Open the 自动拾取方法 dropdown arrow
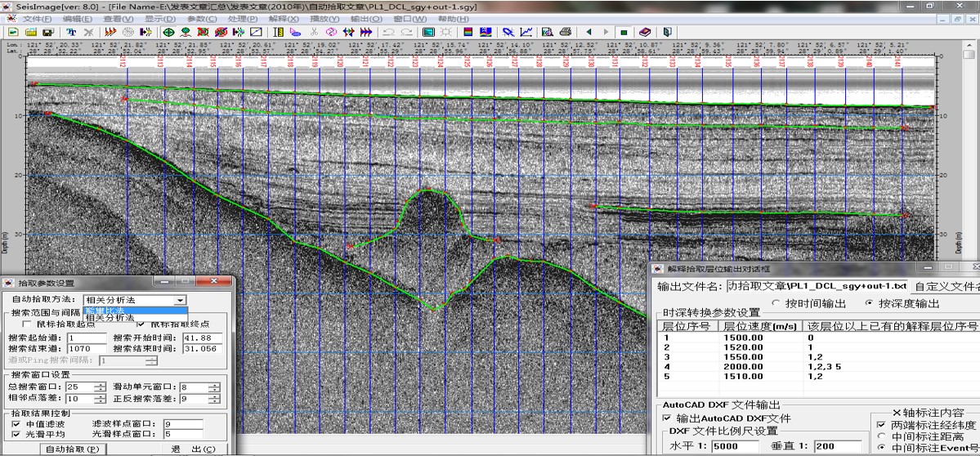Image resolution: width=980 pixels, height=456 pixels. click(x=180, y=301)
